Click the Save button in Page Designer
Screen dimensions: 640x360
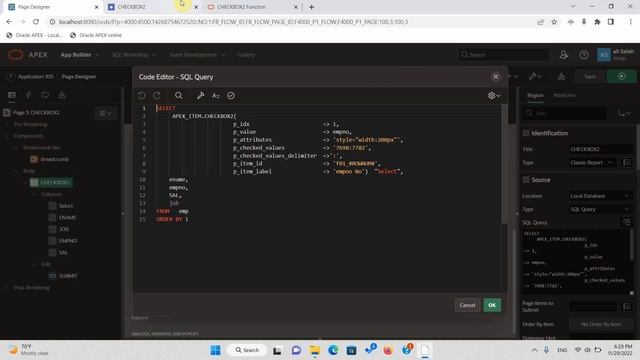589,77
